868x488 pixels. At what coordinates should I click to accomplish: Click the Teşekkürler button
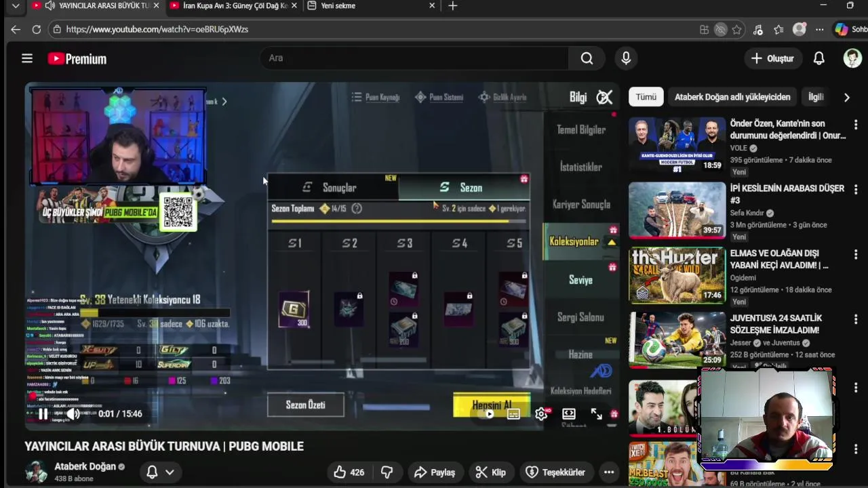pyautogui.click(x=555, y=472)
